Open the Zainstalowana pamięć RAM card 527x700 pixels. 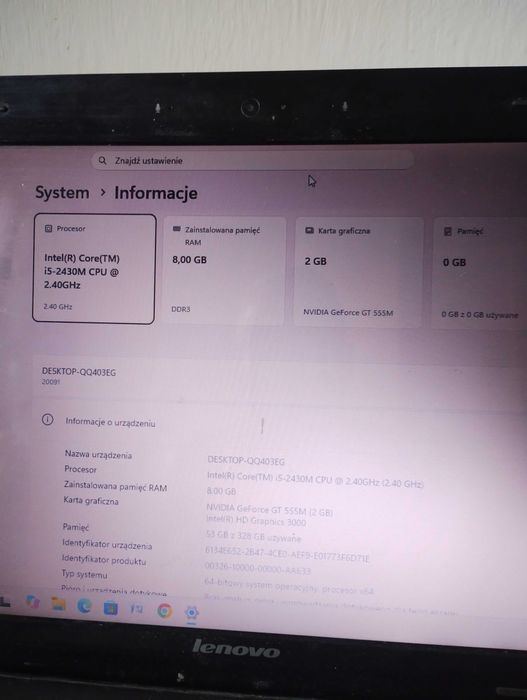224,271
